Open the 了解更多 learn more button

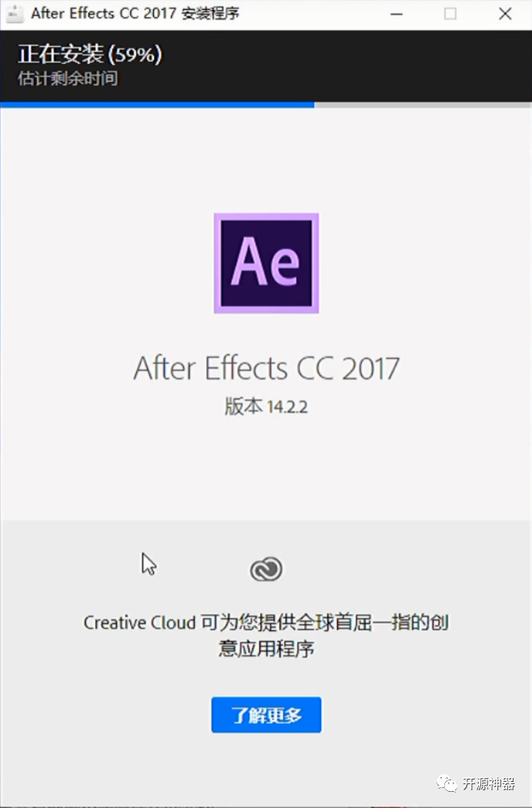[266, 715]
